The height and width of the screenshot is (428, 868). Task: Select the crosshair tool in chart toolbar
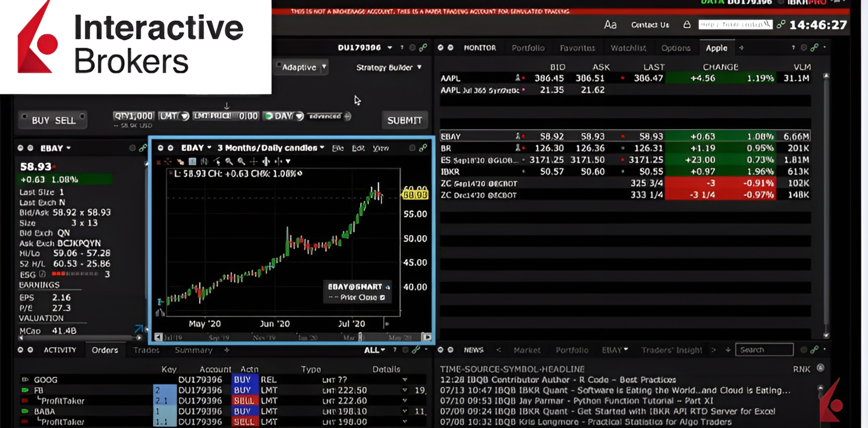point(254,162)
